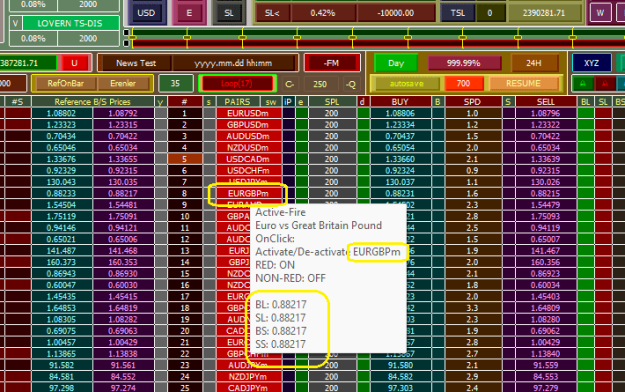625x392 pixels.
Task: Toggle the EURUSDm pair active state
Action: click(249, 113)
